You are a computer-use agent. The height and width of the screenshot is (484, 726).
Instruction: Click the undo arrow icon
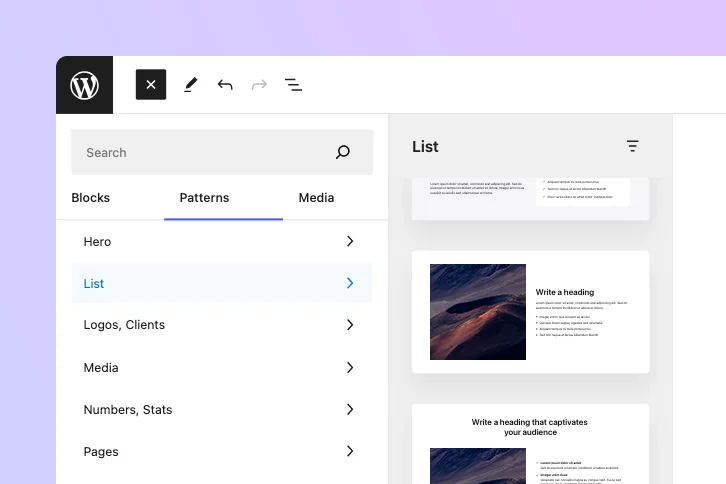pyautogui.click(x=225, y=85)
